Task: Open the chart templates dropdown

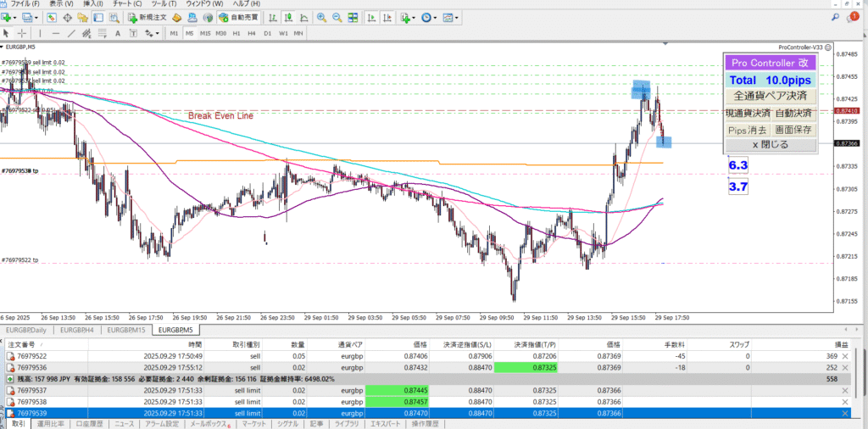Action: pos(450,17)
